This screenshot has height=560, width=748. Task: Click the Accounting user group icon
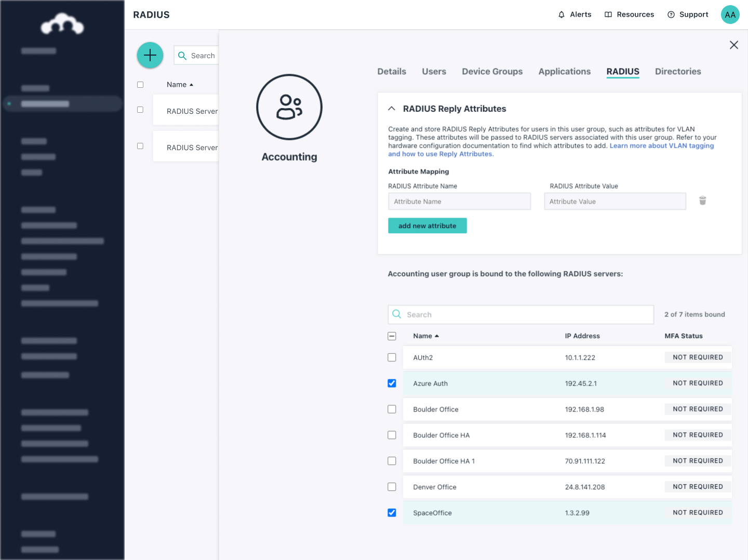pyautogui.click(x=289, y=107)
